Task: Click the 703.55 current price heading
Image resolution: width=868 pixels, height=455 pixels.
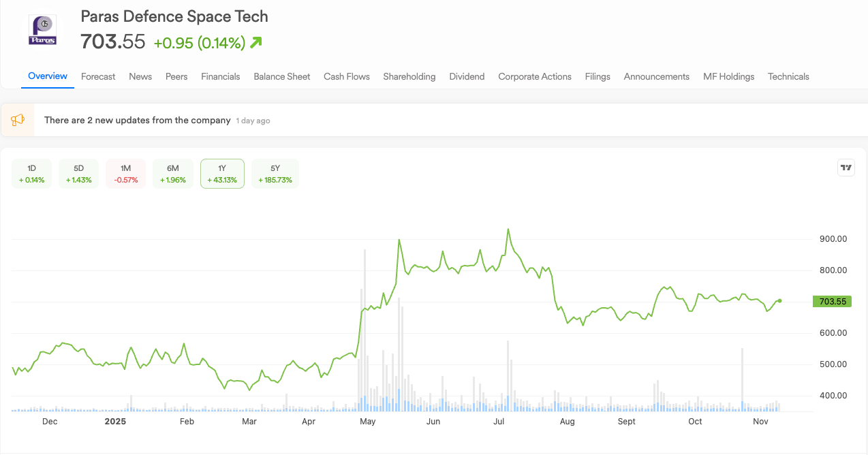Action: click(113, 42)
